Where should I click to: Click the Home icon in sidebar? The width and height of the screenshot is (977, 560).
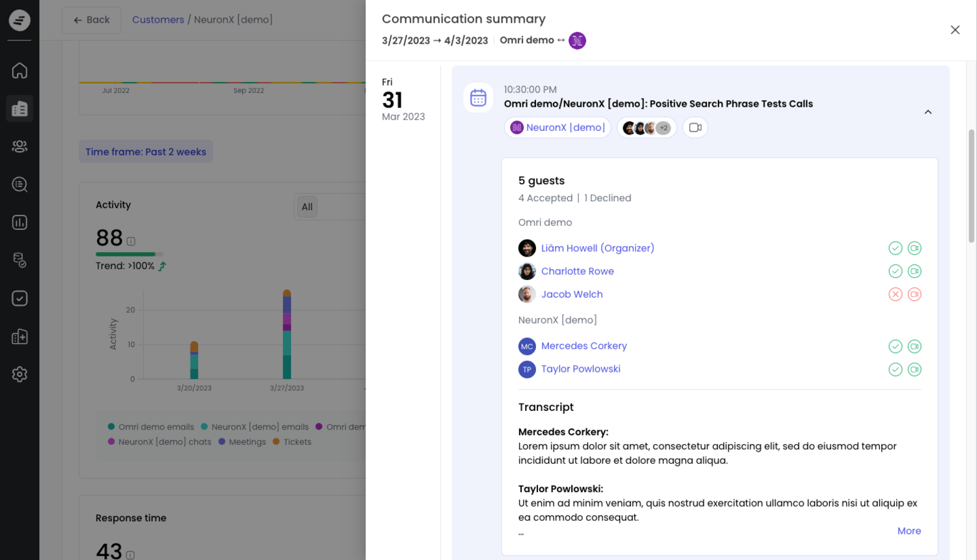point(20,70)
